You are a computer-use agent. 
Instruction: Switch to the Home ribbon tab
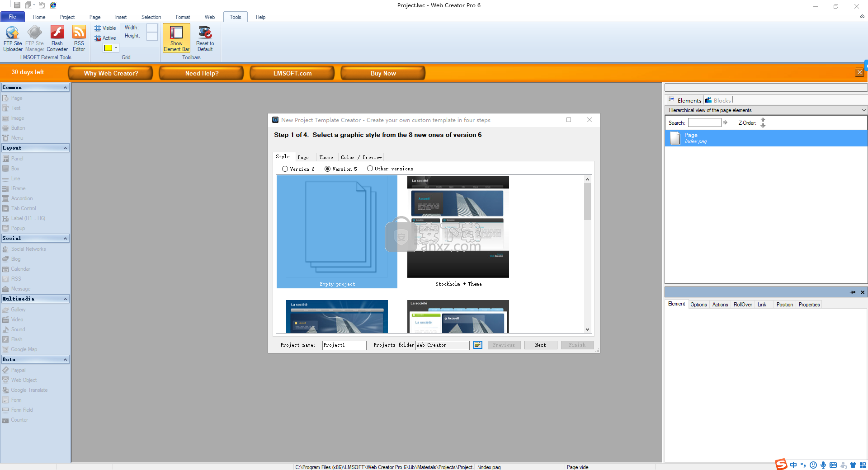point(39,17)
